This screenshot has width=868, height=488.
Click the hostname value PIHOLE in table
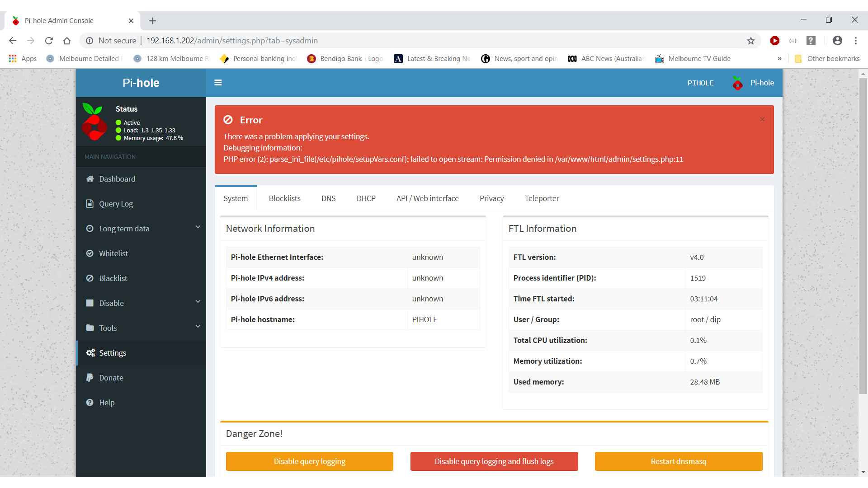pyautogui.click(x=425, y=319)
